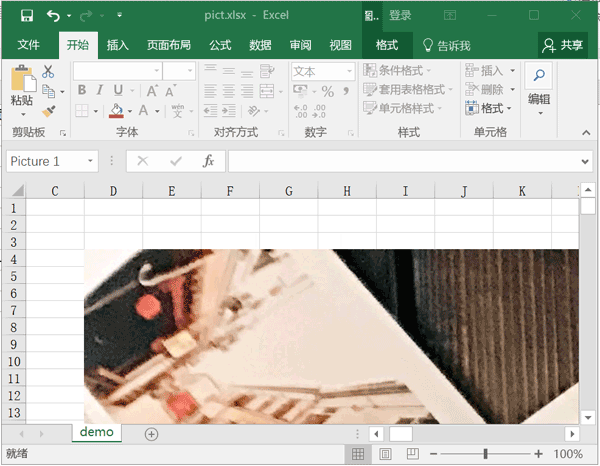This screenshot has height=466, width=600.
Task: Click the 共享 share button
Action: click(x=563, y=45)
